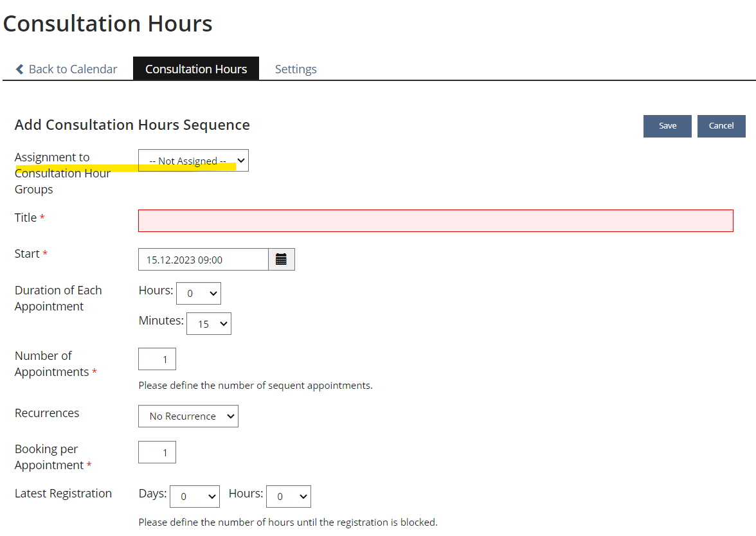Cancel adding the sequence
This screenshot has height=536, width=756.
[721, 126]
